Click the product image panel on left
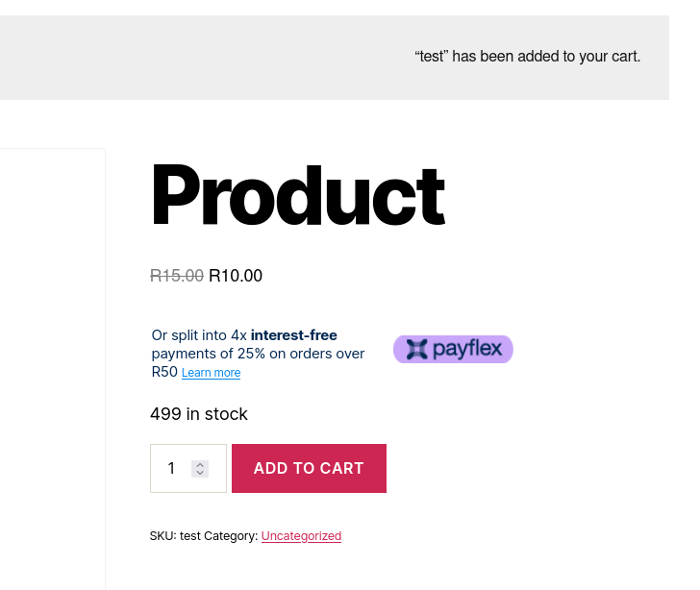Screen dimensions: 700x590 tap(52, 369)
